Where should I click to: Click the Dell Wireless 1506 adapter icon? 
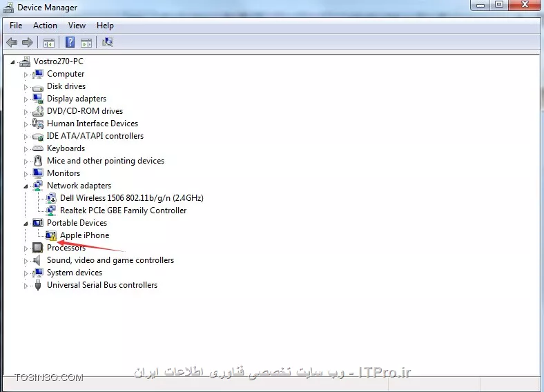51,198
